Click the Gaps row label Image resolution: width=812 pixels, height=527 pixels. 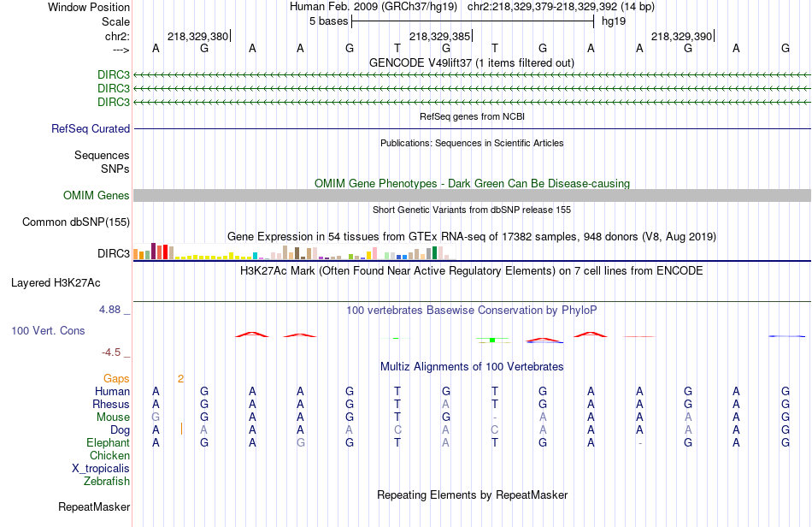click(116, 379)
